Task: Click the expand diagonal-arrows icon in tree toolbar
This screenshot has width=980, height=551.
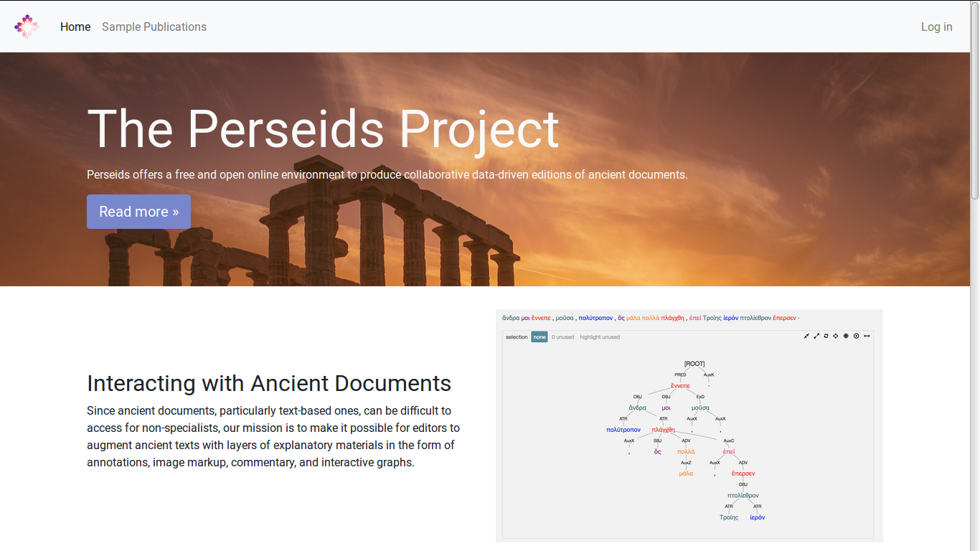Action: [x=816, y=336]
